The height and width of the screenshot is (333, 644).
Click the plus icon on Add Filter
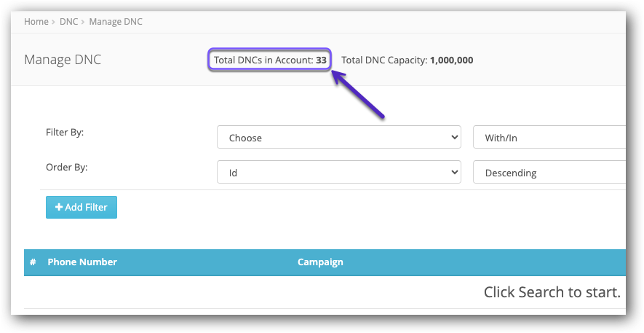tap(59, 208)
